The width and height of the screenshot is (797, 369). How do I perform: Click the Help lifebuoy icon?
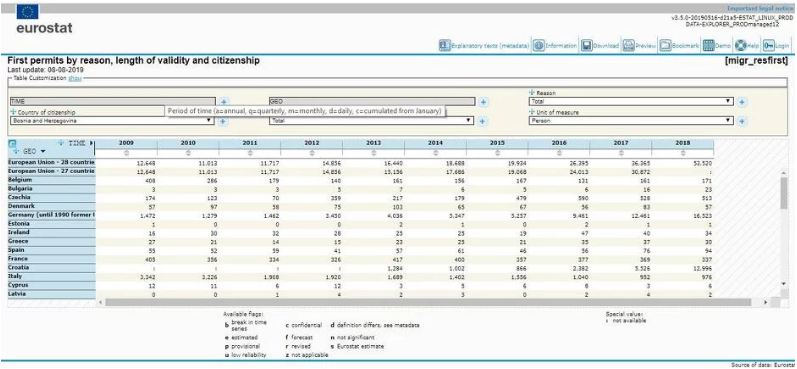(x=740, y=45)
